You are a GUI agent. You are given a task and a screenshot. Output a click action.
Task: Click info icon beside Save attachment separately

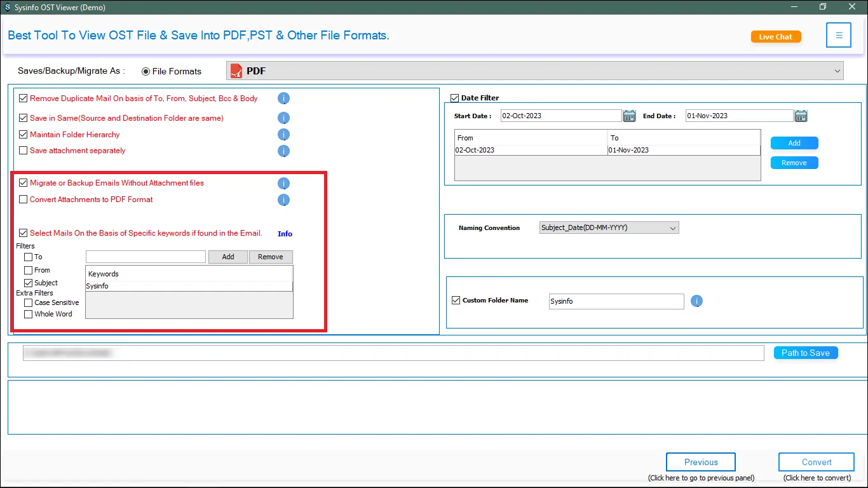[x=284, y=151]
